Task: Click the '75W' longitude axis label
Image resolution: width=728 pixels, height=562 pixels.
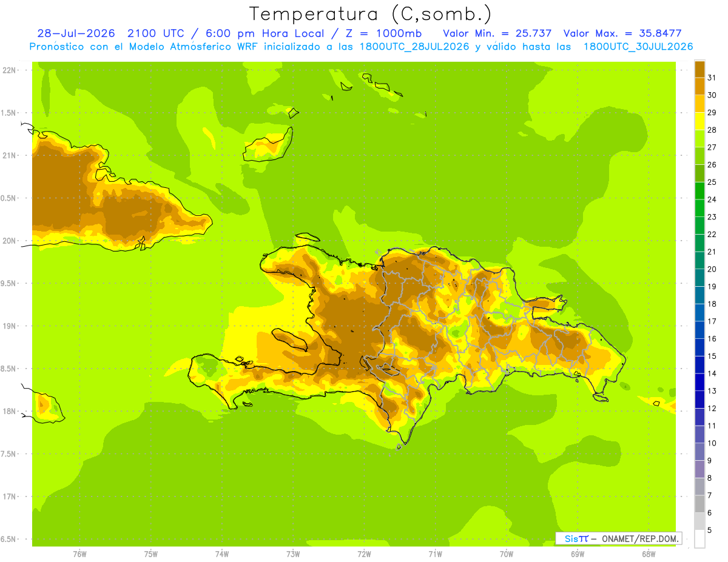Action: coord(151,554)
